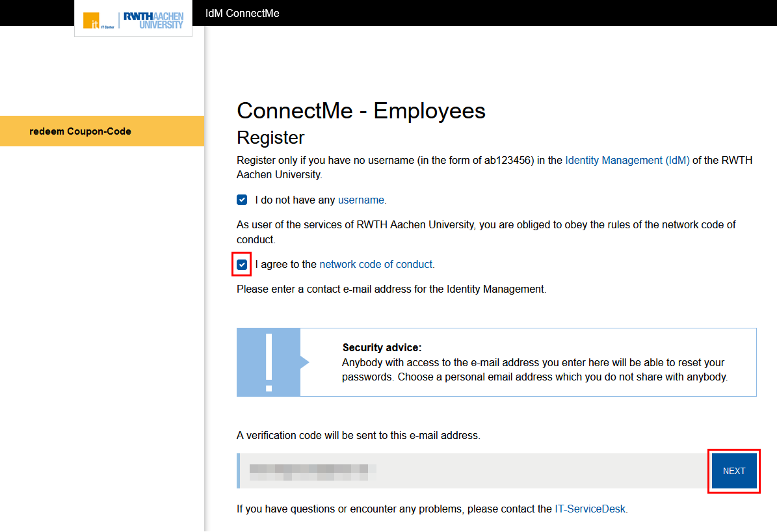Click the "Register" subheading
Viewport: 777px width, 532px height.
coord(270,138)
